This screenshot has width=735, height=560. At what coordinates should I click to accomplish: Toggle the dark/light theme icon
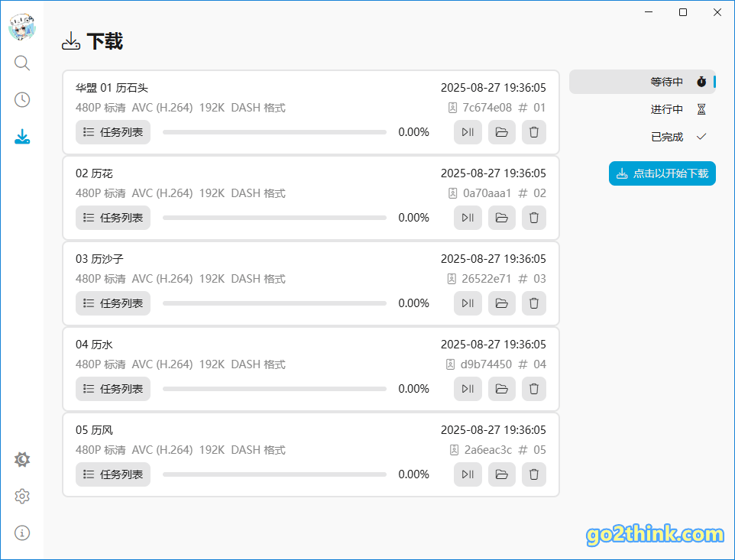pyautogui.click(x=22, y=459)
